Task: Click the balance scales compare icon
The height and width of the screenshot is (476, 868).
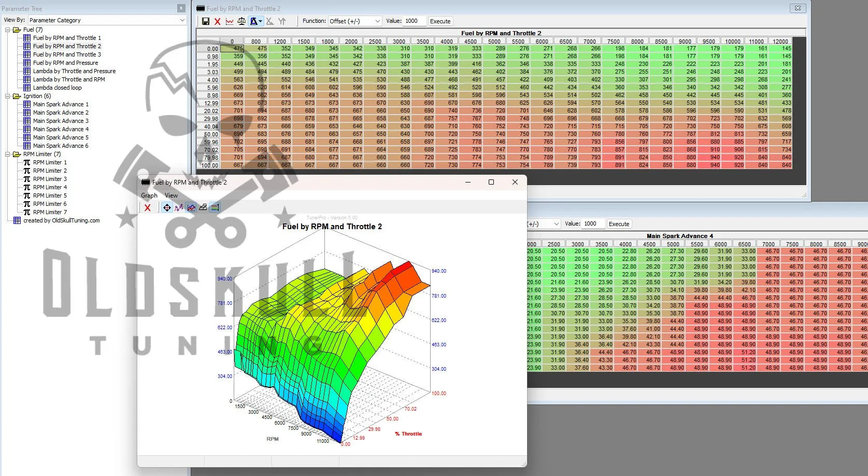Action: coord(241,21)
